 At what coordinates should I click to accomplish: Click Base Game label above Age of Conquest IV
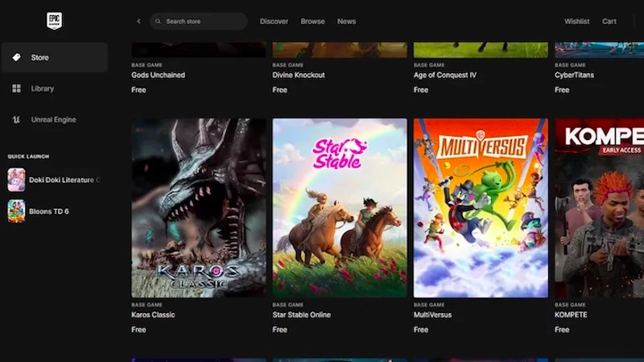click(x=429, y=65)
